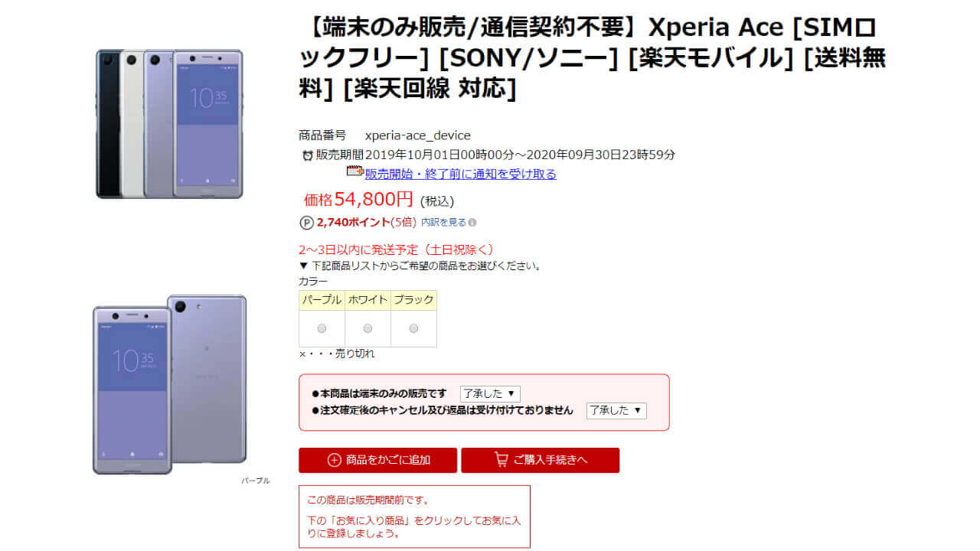Click the ご購入手続きへ button
The width and height of the screenshot is (980, 551).
541,460
